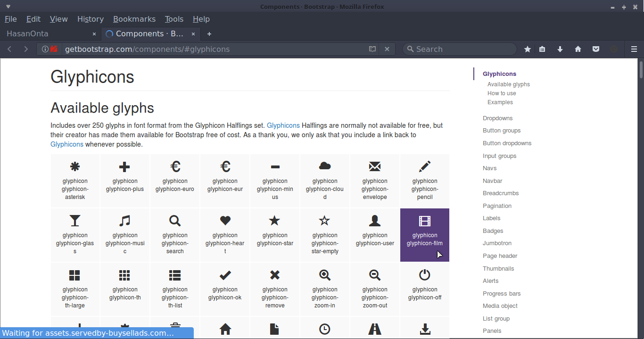Open the Firefox downloads arrow
Screen dimensions: 644x339
tap(560, 49)
